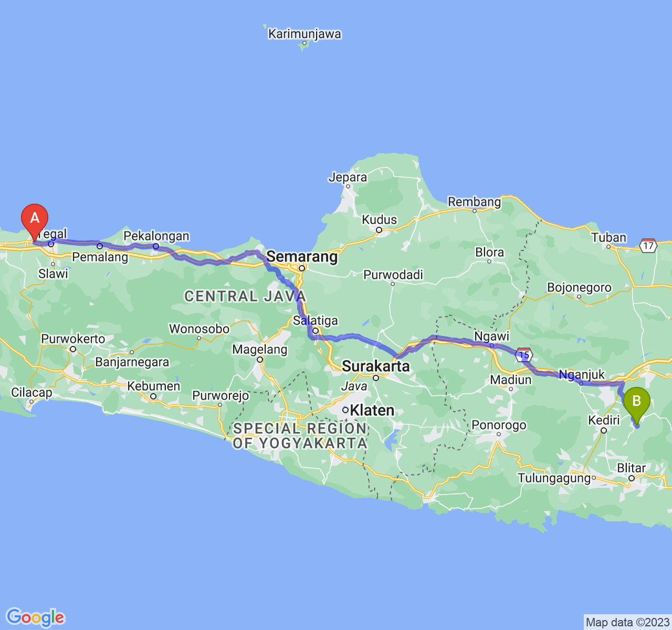Click the Magelang city dot
672x630 pixels.
(260, 360)
